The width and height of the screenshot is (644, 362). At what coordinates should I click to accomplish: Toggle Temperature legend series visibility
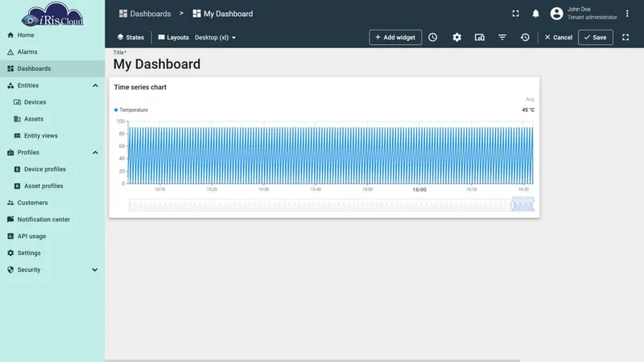[131, 110]
